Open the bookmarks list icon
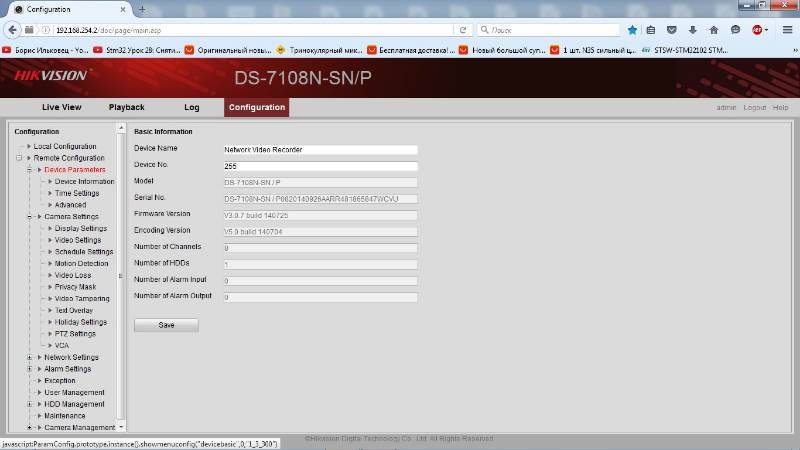The image size is (800, 450). pos(651,30)
